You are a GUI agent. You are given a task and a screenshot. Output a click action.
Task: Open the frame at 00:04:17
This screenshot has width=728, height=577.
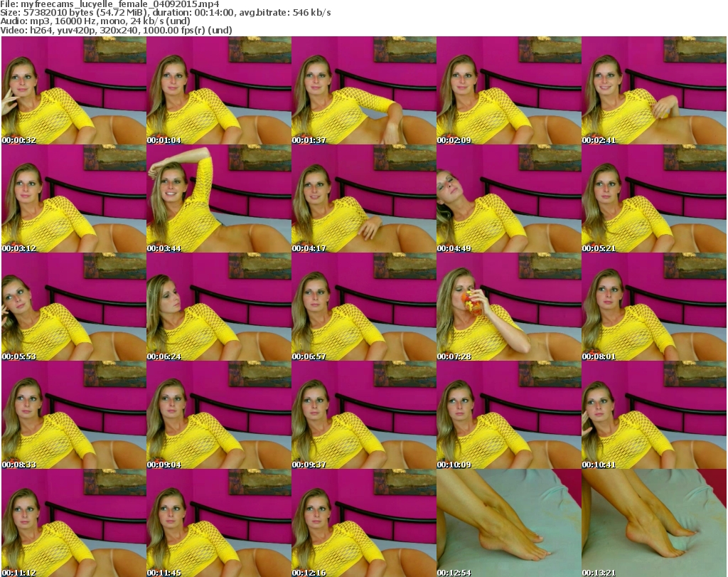364,198
